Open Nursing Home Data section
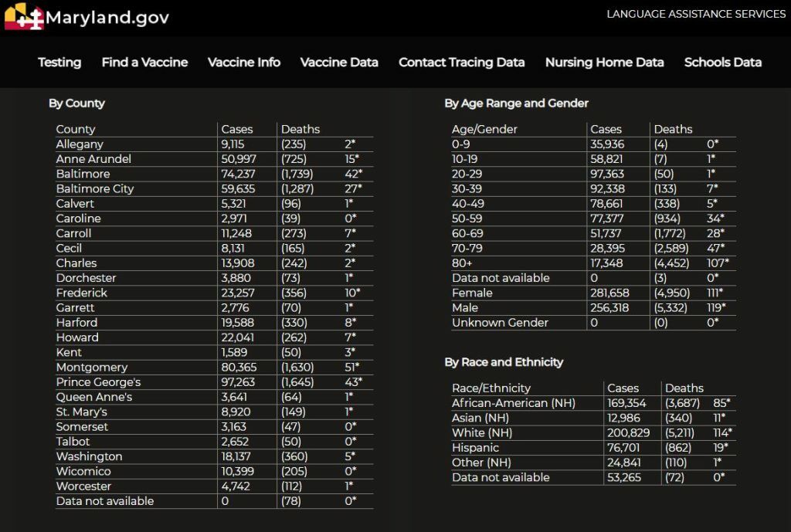The image size is (791, 532). 604,63
